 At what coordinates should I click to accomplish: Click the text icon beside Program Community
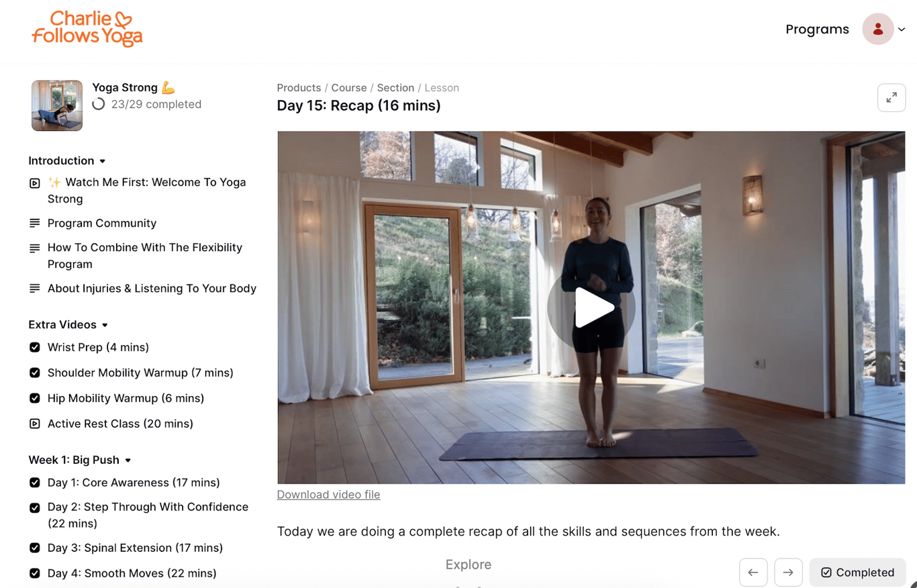click(35, 223)
